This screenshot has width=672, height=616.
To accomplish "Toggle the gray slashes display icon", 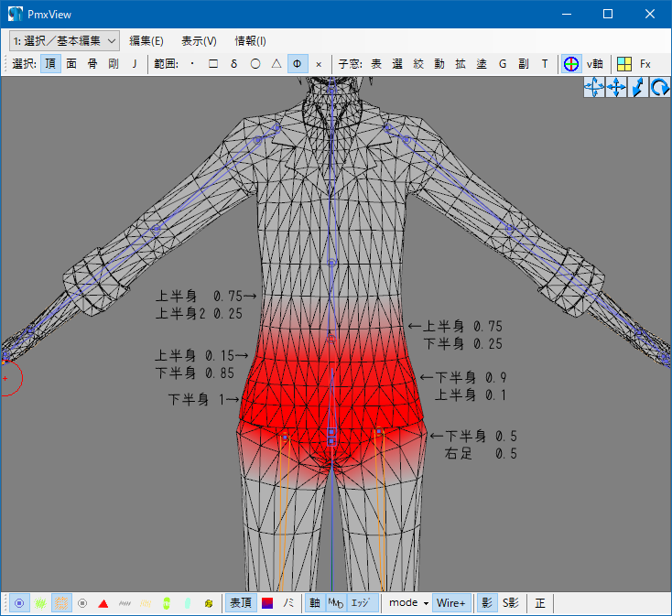I will tap(125, 603).
